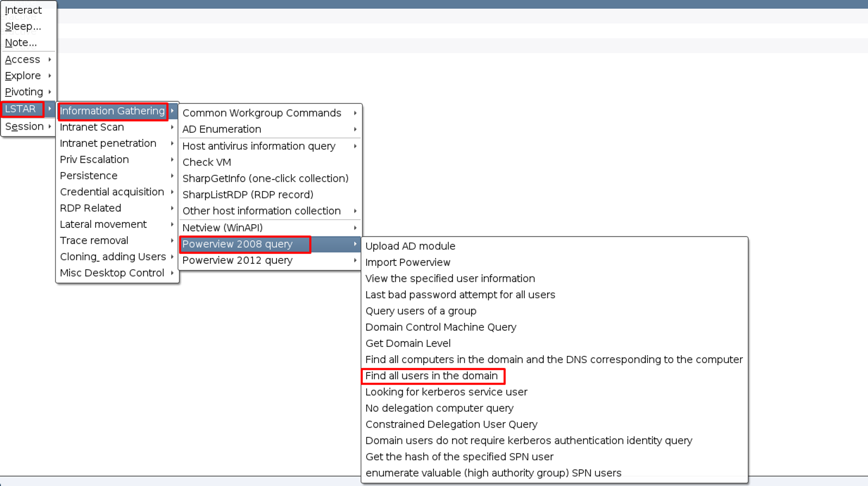Select enumerate valuable SPN users option
Image resolution: width=868 pixels, height=486 pixels.
tap(493, 472)
